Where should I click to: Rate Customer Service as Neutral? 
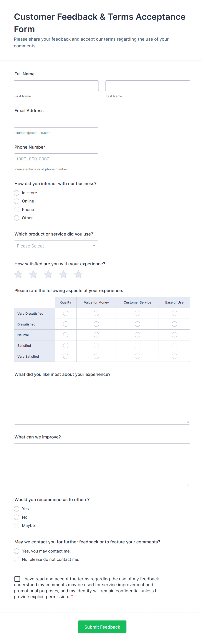[x=137, y=335]
